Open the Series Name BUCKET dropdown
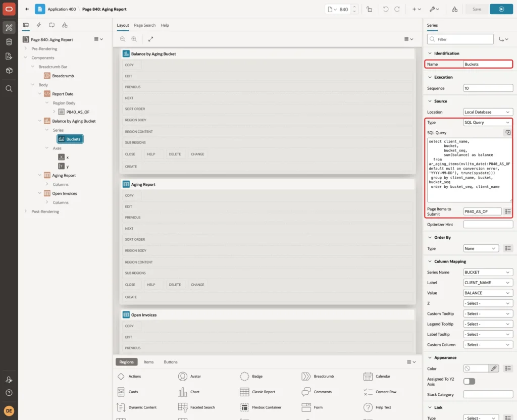The height and width of the screenshot is (420, 517). click(488, 272)
